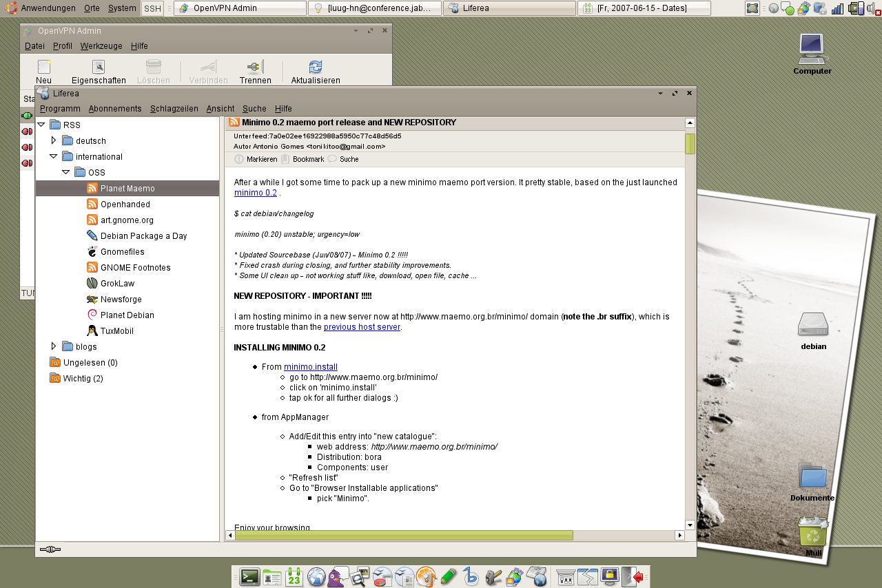Open the 'minimo.install' link

tap(311, 367)
